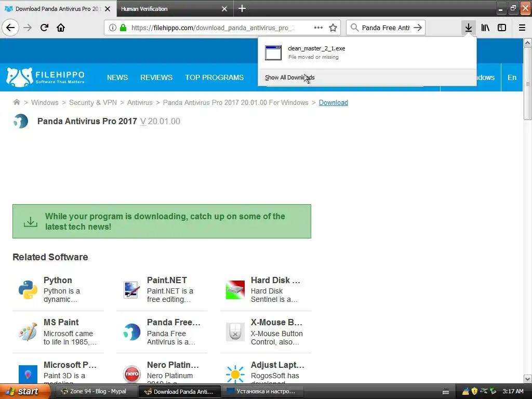Open TOP PROGRAMS in the navigation
The height and width of the screenshot is (399, 532).
click(x=214, y=77)
